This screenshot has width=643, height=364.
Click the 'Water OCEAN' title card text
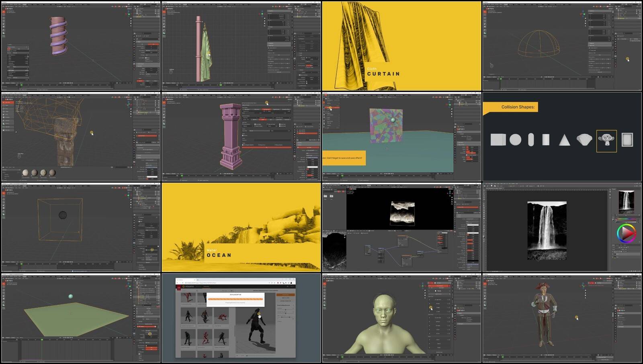219,254
